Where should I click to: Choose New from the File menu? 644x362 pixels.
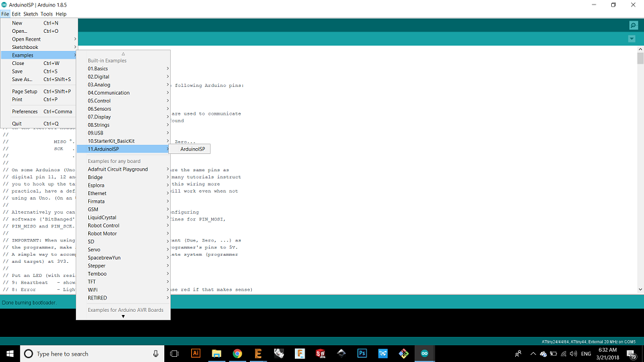[x=39, y=23]
